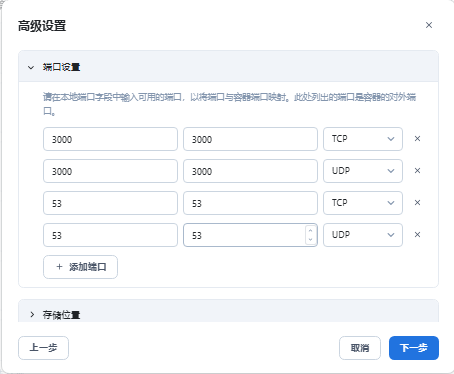This screenshot has height=374, width=454.
Task: Decrement container port in 53 UDP row
Action: point(310,239)
